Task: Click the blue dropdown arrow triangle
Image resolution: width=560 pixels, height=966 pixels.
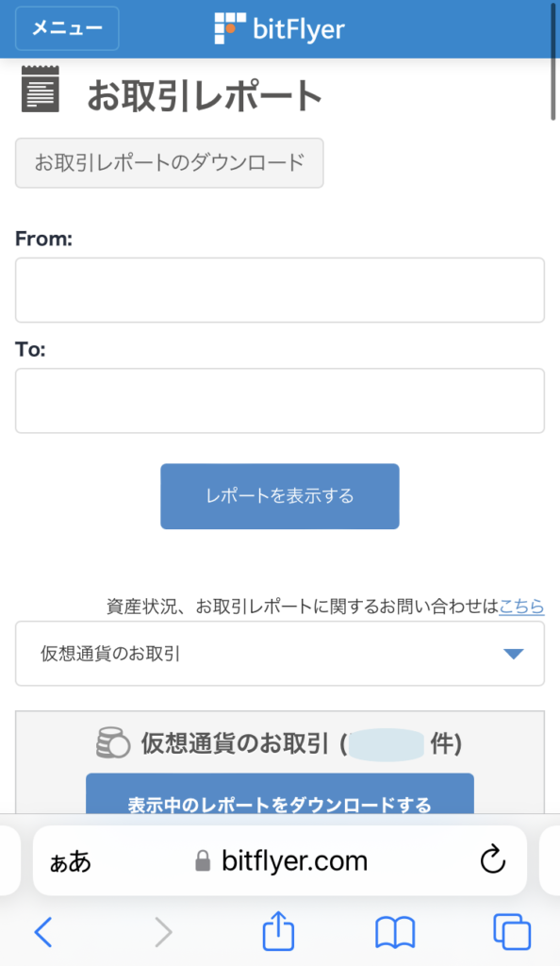Action: coord(513,654)
